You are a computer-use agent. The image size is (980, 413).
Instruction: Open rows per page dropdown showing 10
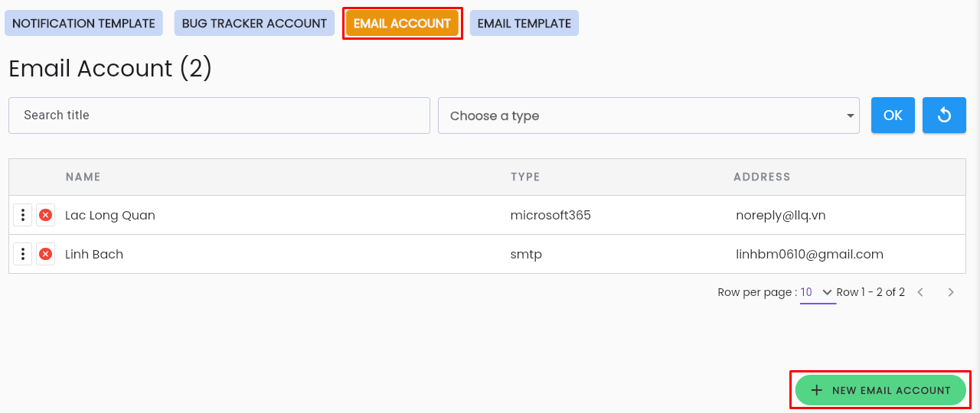tap(818, 292)
